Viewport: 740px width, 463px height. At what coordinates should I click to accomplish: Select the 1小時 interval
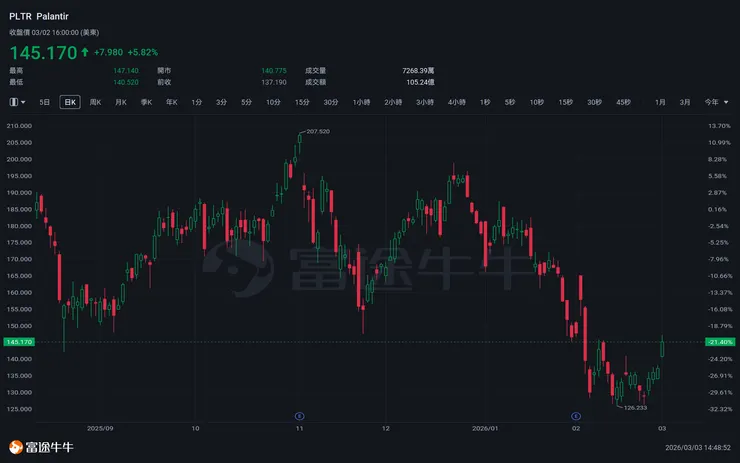coord(362,102)
